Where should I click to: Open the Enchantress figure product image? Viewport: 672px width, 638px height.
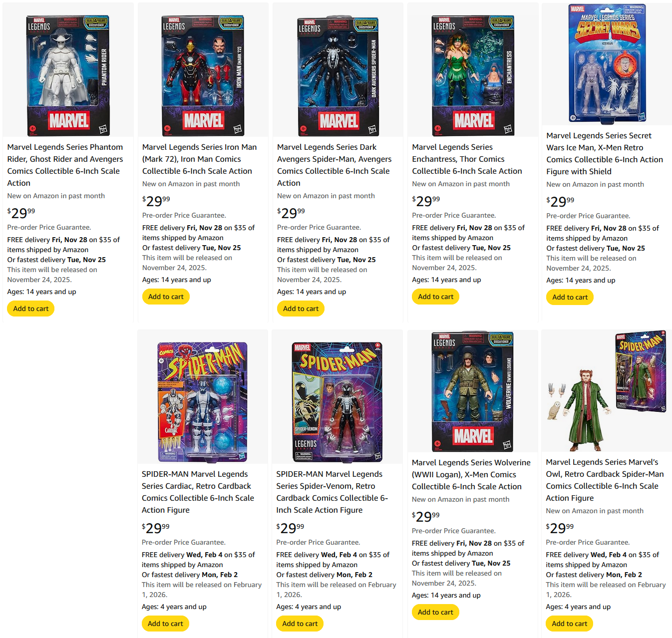click(x=473, y=75)
